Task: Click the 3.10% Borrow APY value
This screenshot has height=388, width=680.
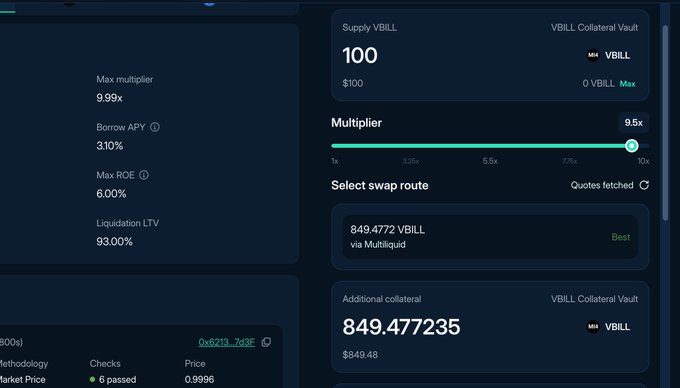Action: [x=110, y=146]
